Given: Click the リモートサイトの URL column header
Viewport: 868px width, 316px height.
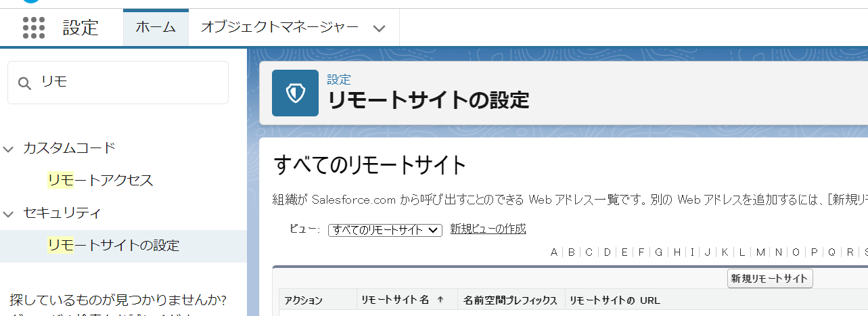Looking at the screenshot, I should coord(614,300).
